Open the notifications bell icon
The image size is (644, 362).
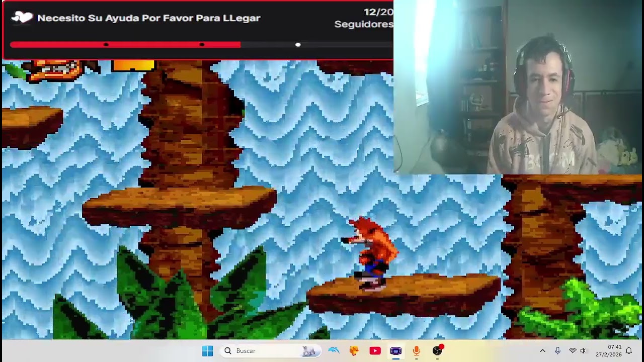tap(629, 351)
